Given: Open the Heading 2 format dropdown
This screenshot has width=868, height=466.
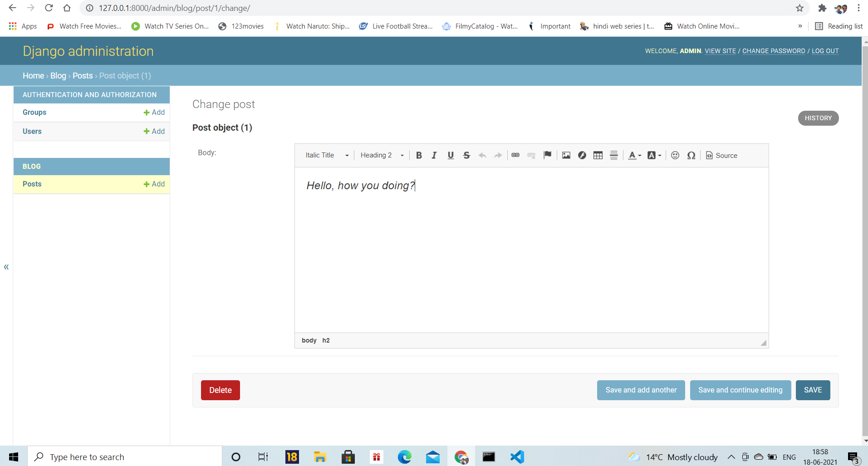Looking at the screenshot, I should [x=380, y=155].
